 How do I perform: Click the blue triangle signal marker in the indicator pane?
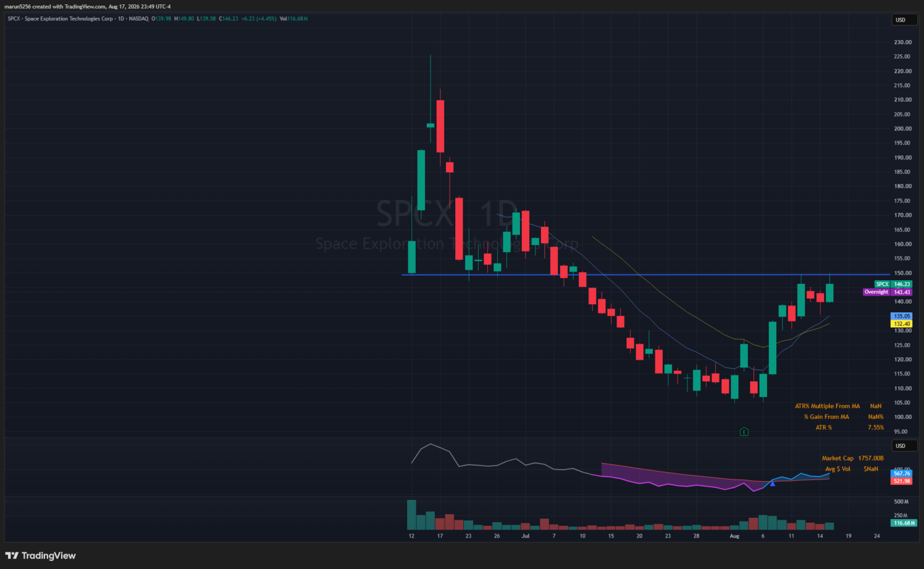tap(772, 483)
